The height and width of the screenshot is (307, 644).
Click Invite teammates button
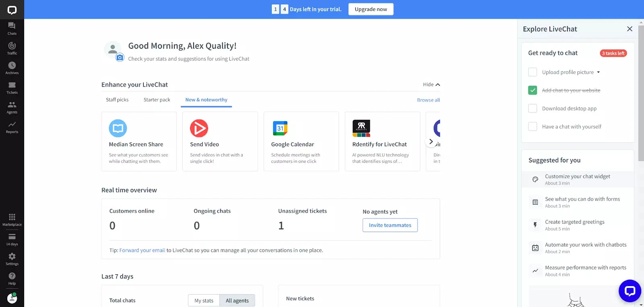click(x=390, y=225)
